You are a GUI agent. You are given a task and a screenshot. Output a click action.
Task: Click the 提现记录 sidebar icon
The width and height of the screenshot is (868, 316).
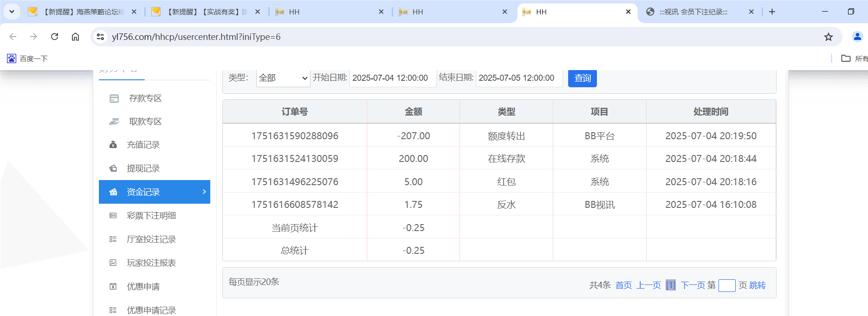coord(113,168)
